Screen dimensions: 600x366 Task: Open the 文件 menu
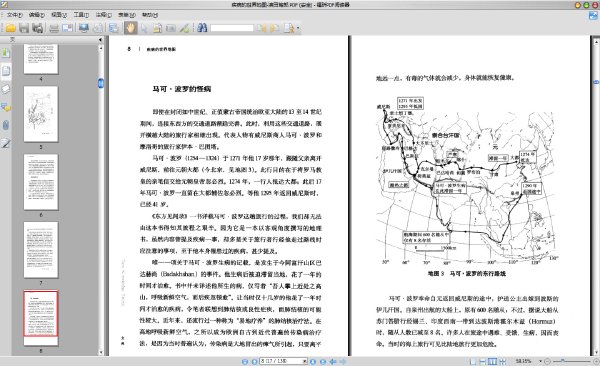(14, 15)
